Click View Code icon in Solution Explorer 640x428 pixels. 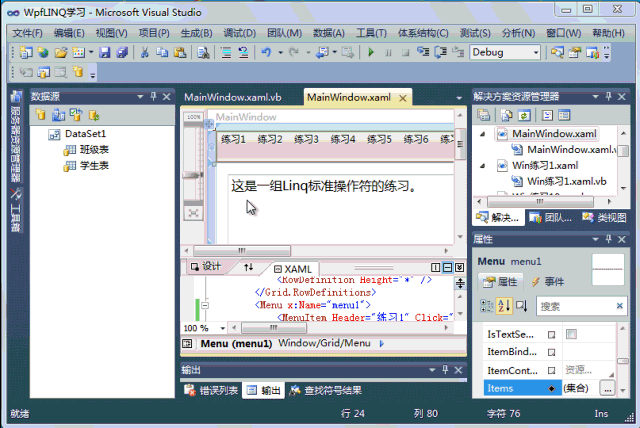click(x=547, y=115)
